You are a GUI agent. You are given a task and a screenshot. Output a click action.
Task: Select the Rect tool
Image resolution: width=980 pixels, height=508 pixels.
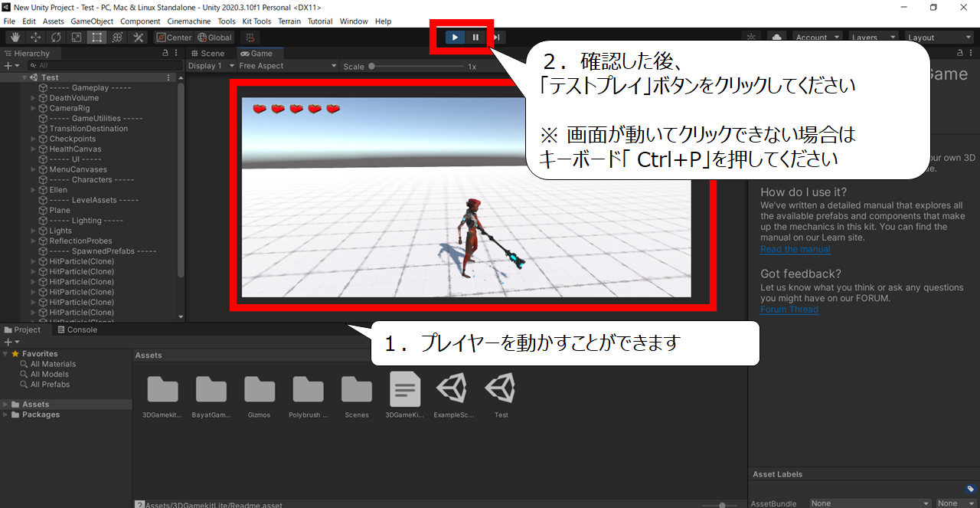(x=97, y=37)
